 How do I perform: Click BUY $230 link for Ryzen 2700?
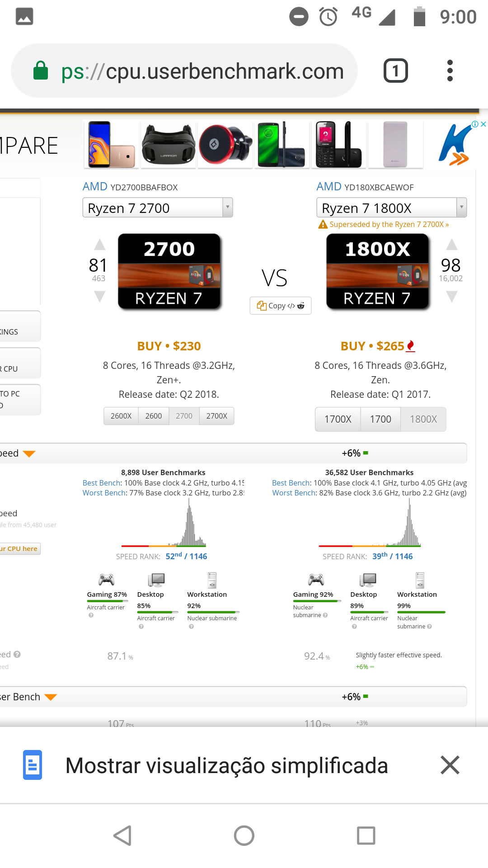pyautogui.click(x=169, y=346)
